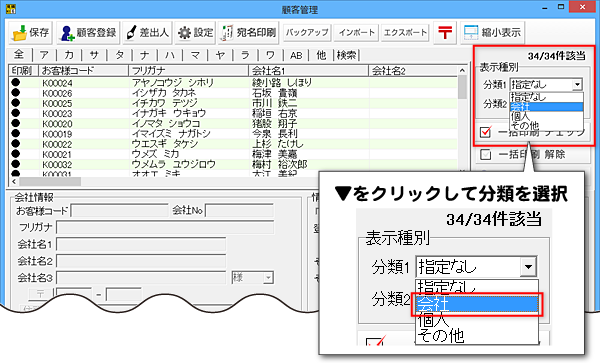Select the 検索 search tab
This screenshot has width=600, height=363.
pos(346,55)
